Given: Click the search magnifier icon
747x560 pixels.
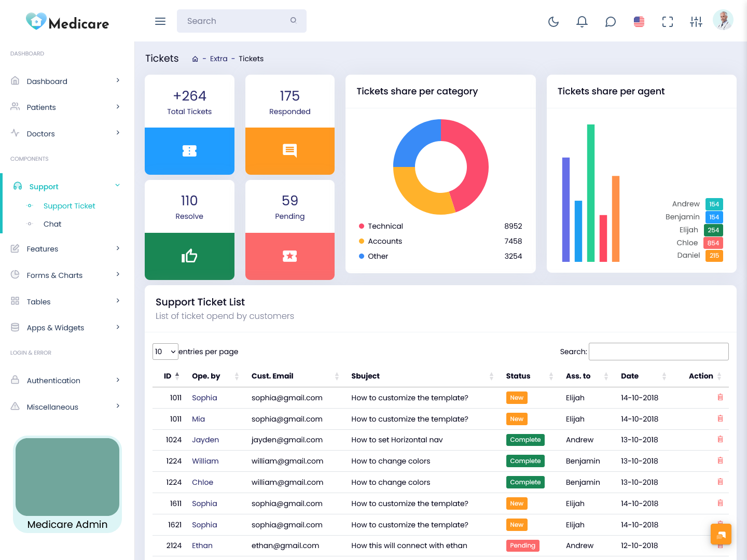Looking at the screenshot, I should pyautogui.click(x=294, y=21).
